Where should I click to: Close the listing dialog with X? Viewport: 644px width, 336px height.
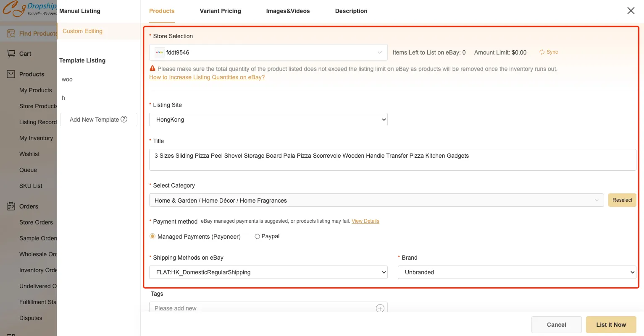pos(631,11)
